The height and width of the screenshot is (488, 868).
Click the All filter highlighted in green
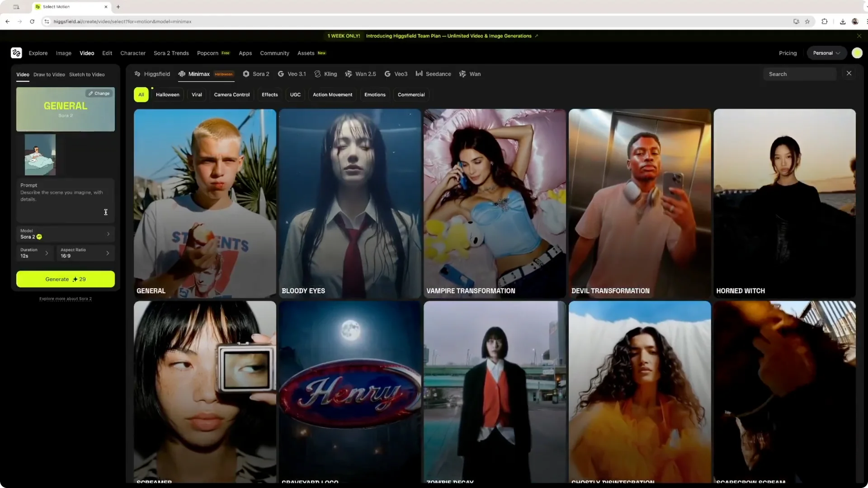point(141,94)
